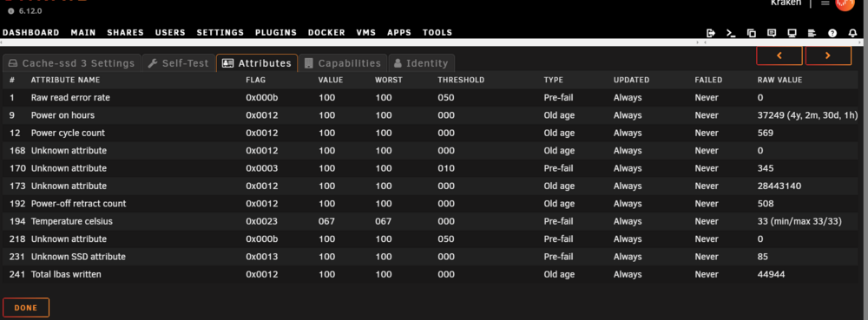Click flag 0x0003 in attribute 170 row

(x=262, y=168)
